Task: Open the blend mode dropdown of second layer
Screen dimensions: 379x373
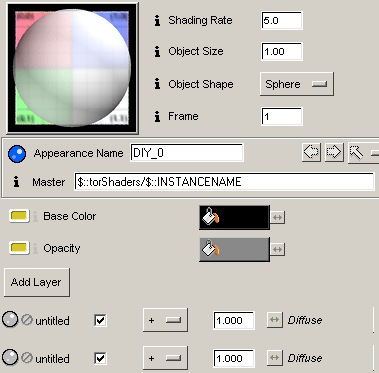Action: click(165, 358)
